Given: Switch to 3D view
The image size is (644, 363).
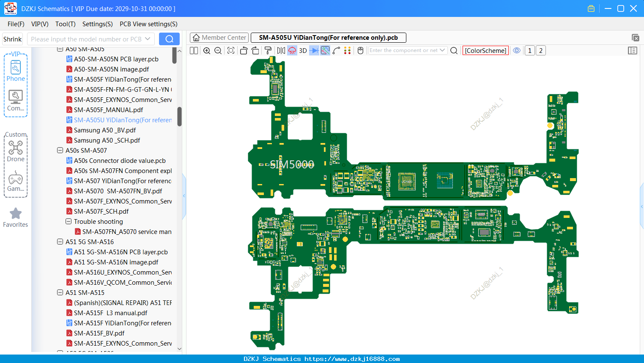Looking at the screenshot, I should pos(303,50).
